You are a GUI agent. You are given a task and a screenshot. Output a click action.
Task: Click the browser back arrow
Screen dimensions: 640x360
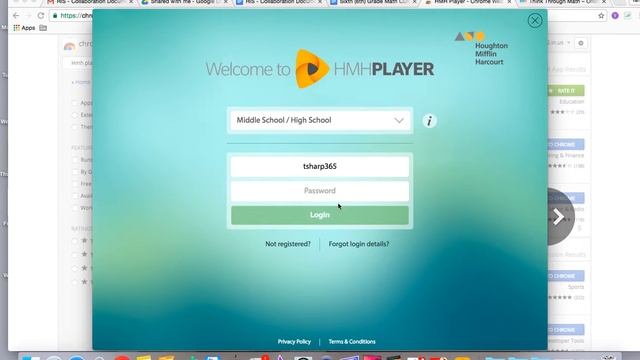point(16,16)
